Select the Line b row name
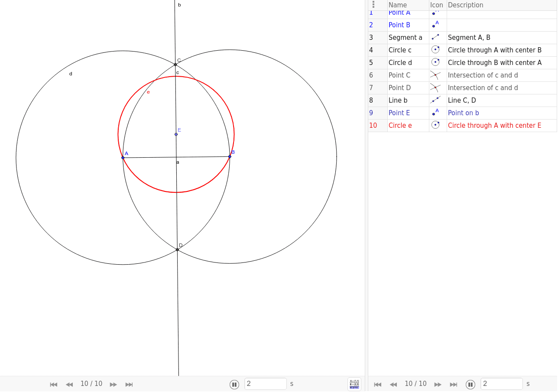Screen dimensions: 558x392 point(398,100)
